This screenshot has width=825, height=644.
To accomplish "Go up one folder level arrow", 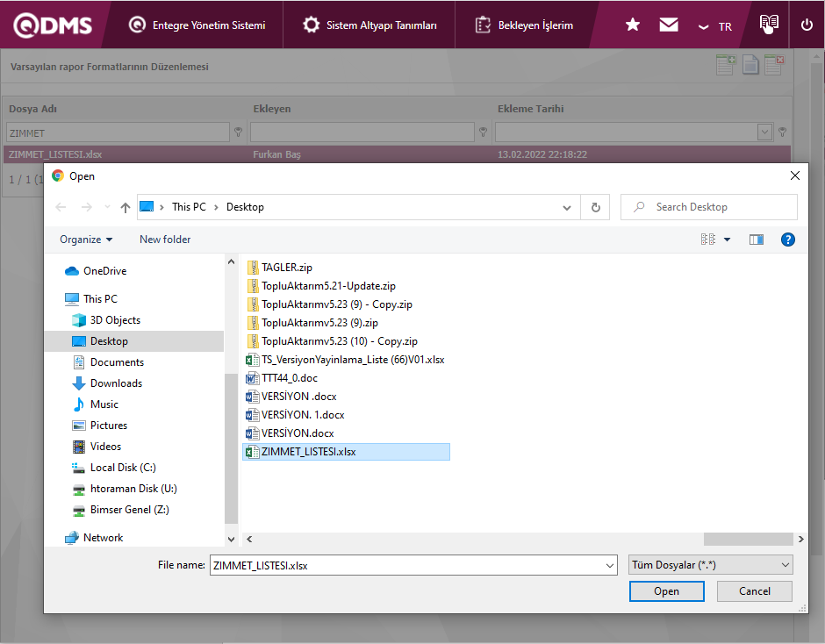I will (126, 207).
